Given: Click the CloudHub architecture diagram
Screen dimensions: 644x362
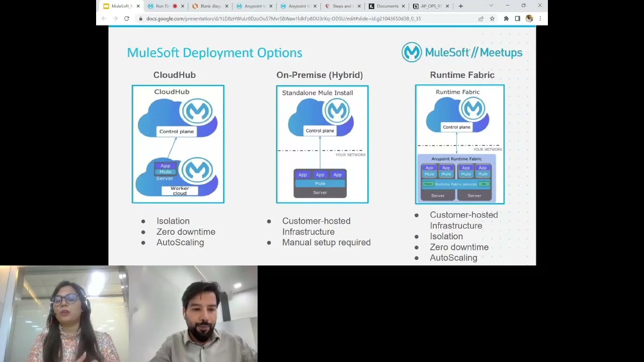Looking at the screenshot, I should (178, 144).
